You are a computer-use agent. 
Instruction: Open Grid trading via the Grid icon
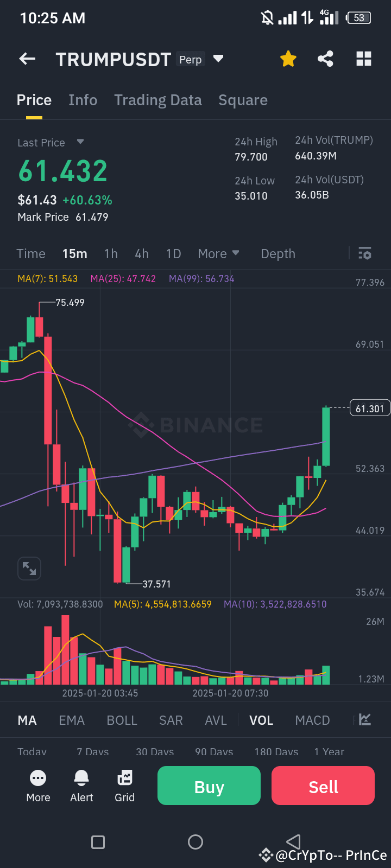click(124, 786)
